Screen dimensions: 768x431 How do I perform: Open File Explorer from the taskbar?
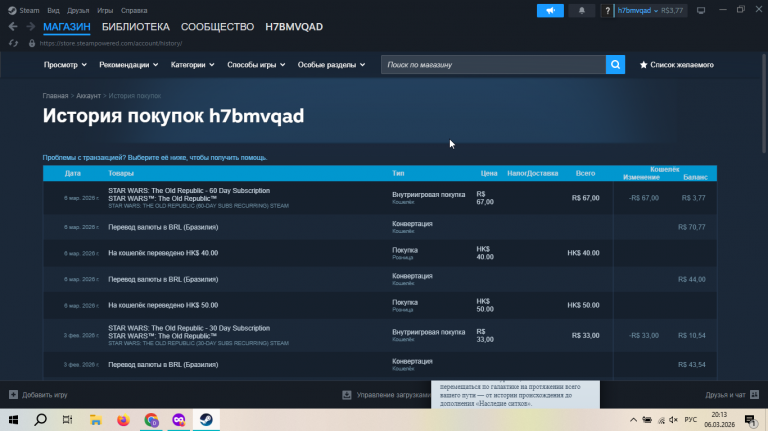point(96,420)
